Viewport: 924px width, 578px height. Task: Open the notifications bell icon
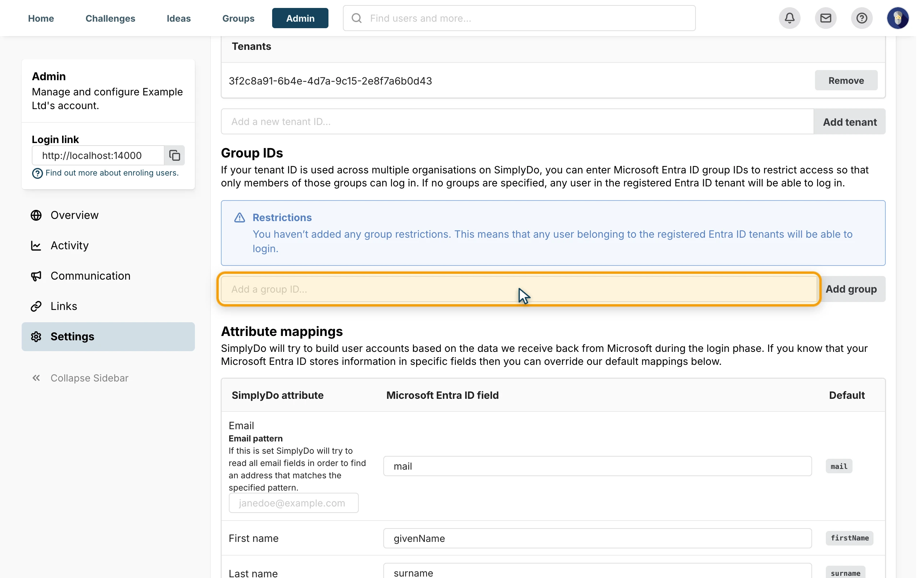tap(790, 18)
